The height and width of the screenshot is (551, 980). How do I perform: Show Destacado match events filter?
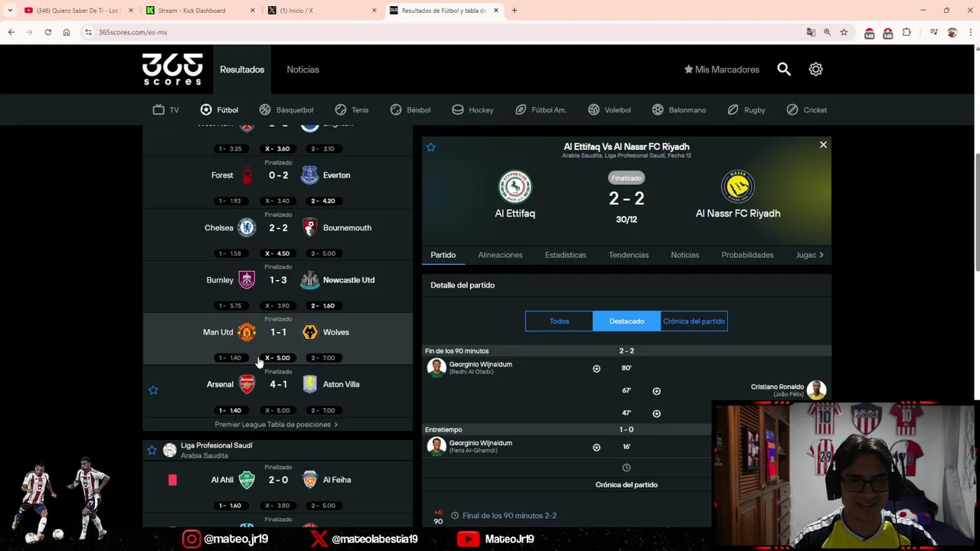pos(626,321)
